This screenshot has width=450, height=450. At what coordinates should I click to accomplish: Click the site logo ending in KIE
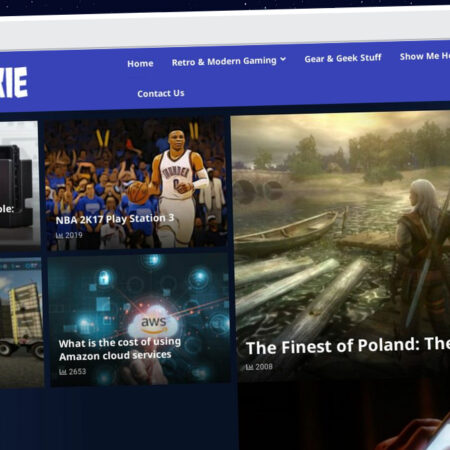click(13, 82)
